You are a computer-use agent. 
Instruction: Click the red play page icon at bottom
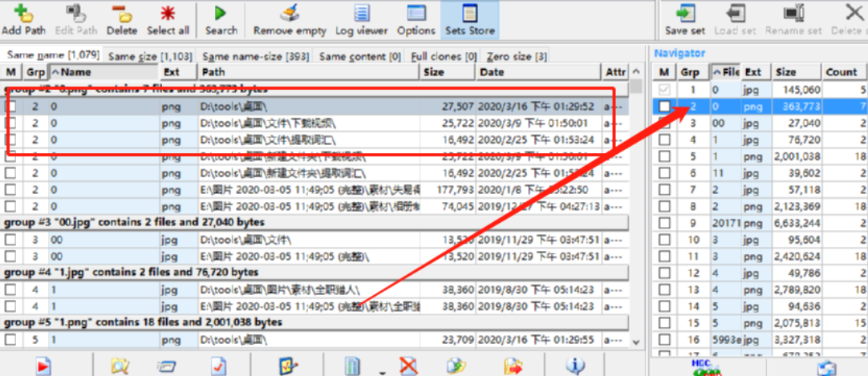coord(44,366)
